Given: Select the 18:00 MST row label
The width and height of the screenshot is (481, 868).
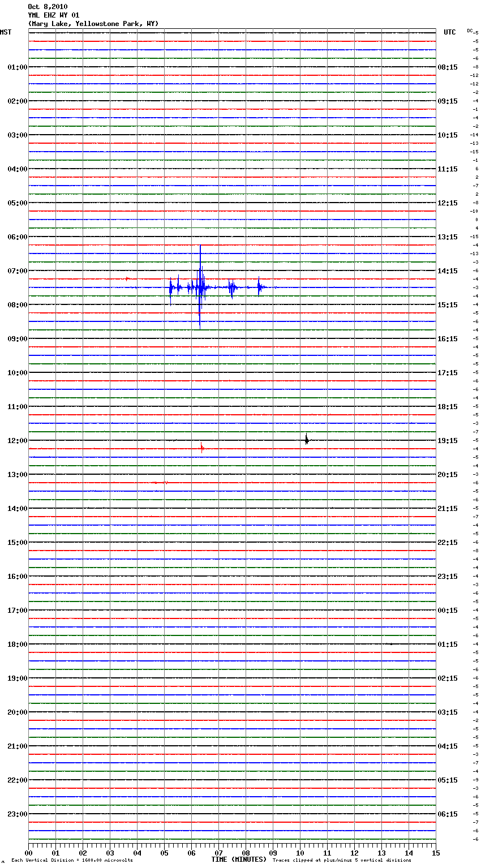Looking at the screenshot, I should 18,644.
